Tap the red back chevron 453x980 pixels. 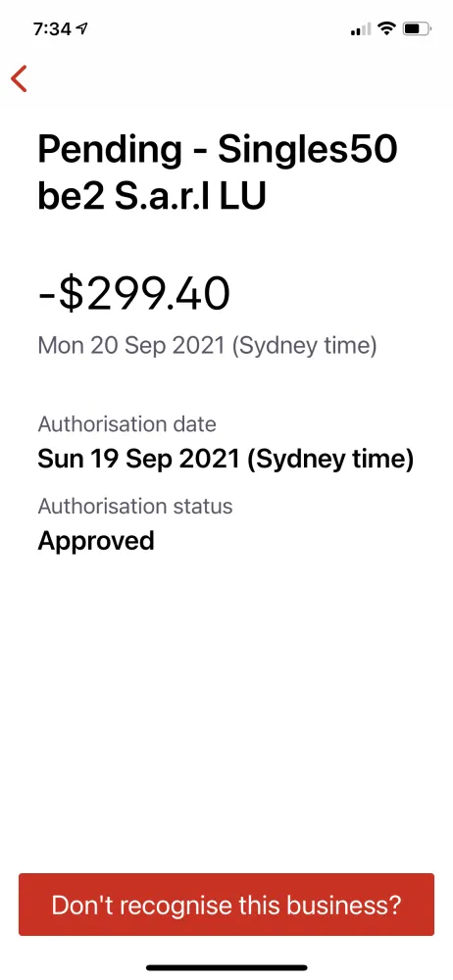(19, 78)
